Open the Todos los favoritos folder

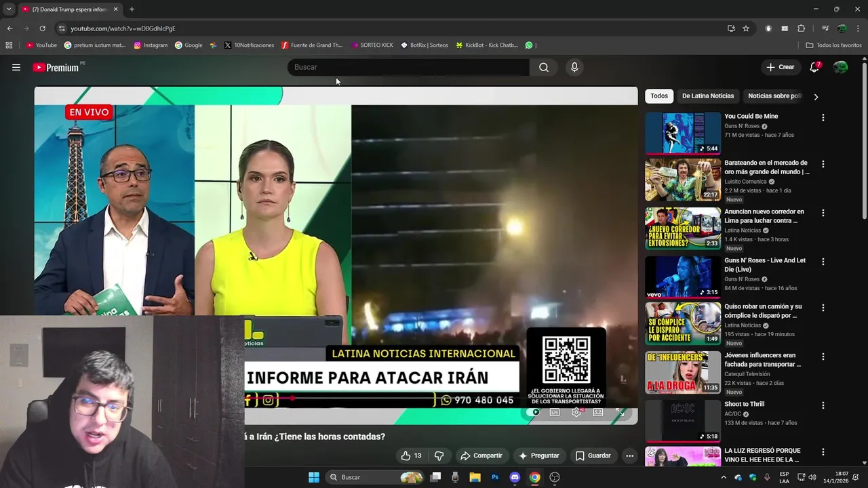833,45
